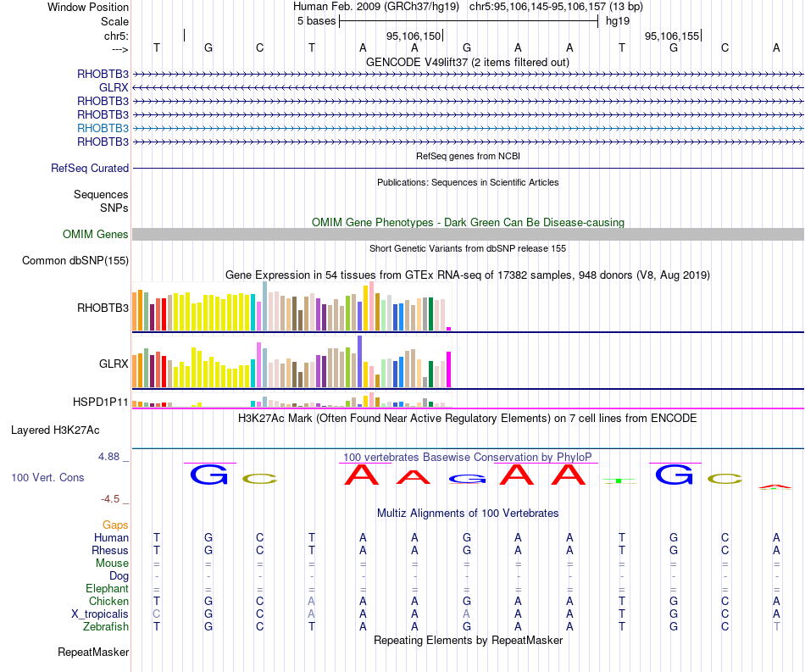Click the Scale label

coord(114,21)
